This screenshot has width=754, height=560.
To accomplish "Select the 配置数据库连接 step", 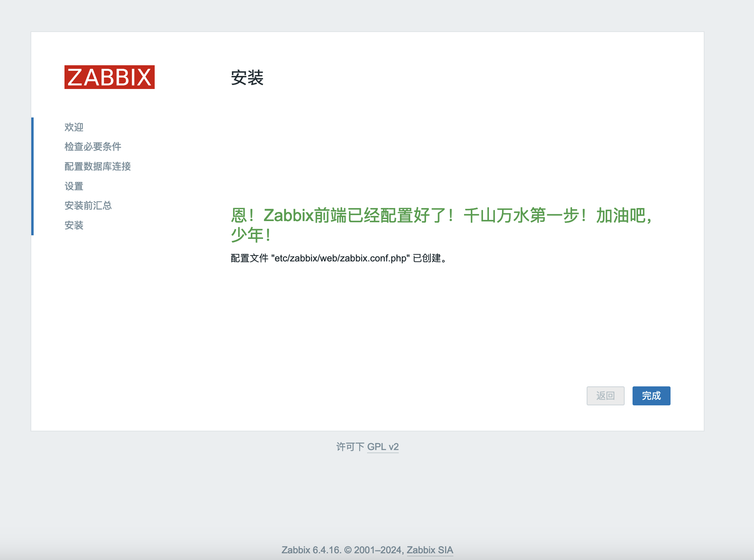I will pos(98,166).
